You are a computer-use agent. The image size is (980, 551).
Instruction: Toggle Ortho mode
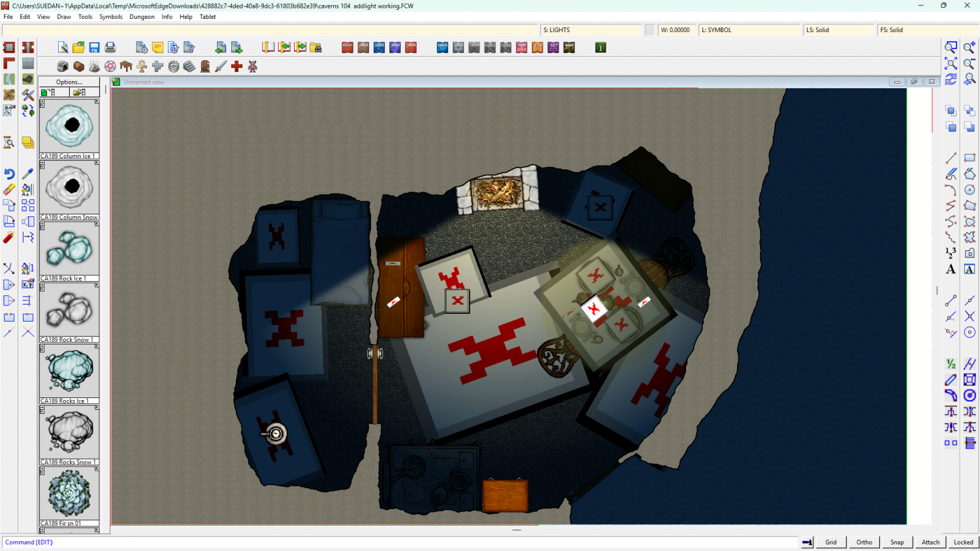tap(864, 542)
